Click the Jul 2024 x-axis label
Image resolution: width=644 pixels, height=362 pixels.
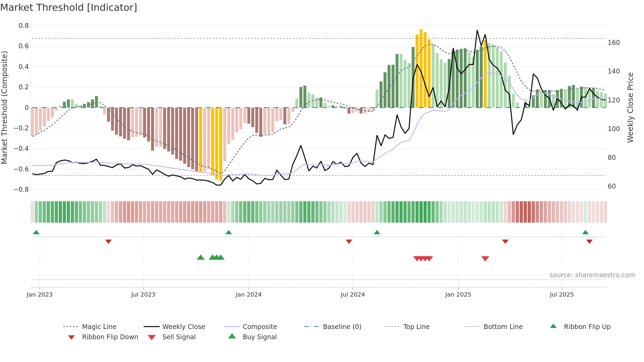pyautogui.click(x=353, y=294)
